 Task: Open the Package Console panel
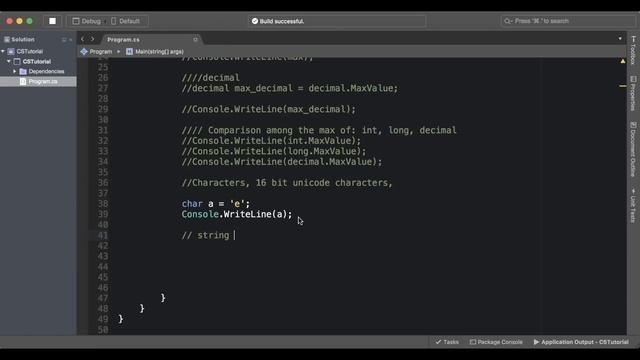[x=496, y=342]
